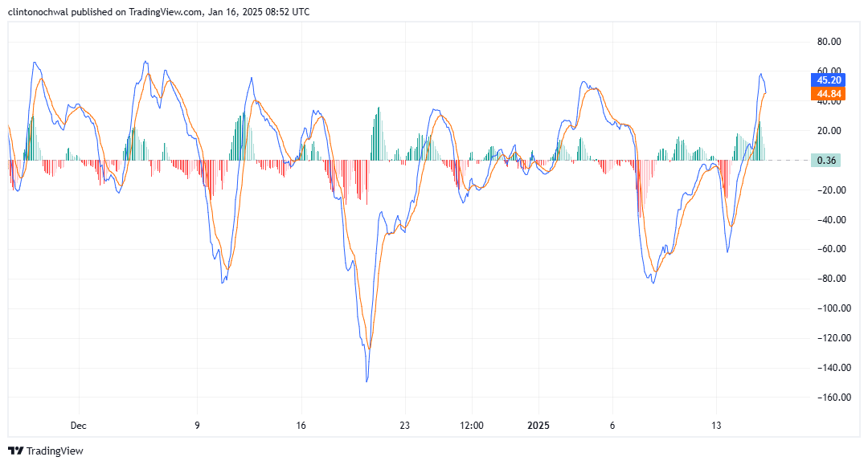Click the orange 44.84 value label
Screen dimensions: 868x465
[829, 94]
